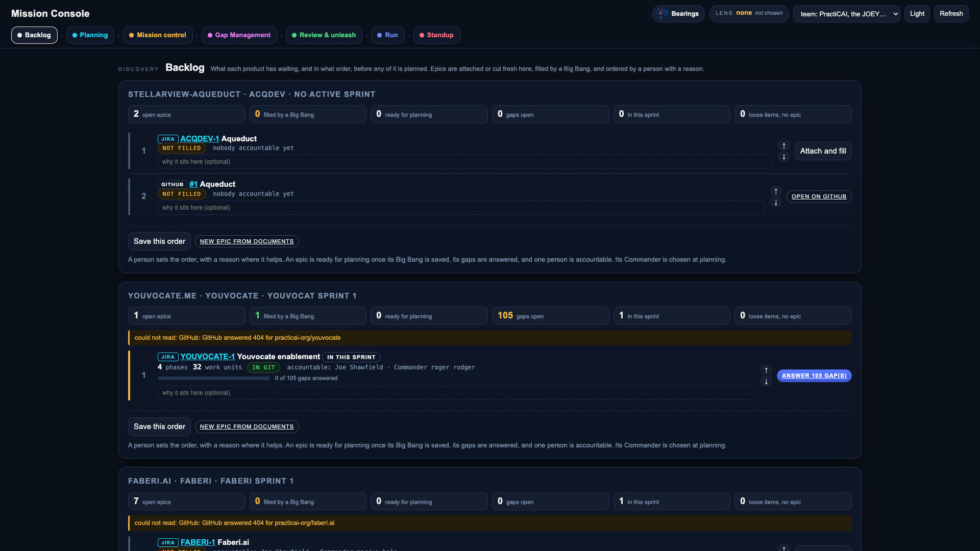980x551 pixels.
Task: Click accountable: Joe Shawfield text on YOUVOCATE-1
Action: (335, 367)
